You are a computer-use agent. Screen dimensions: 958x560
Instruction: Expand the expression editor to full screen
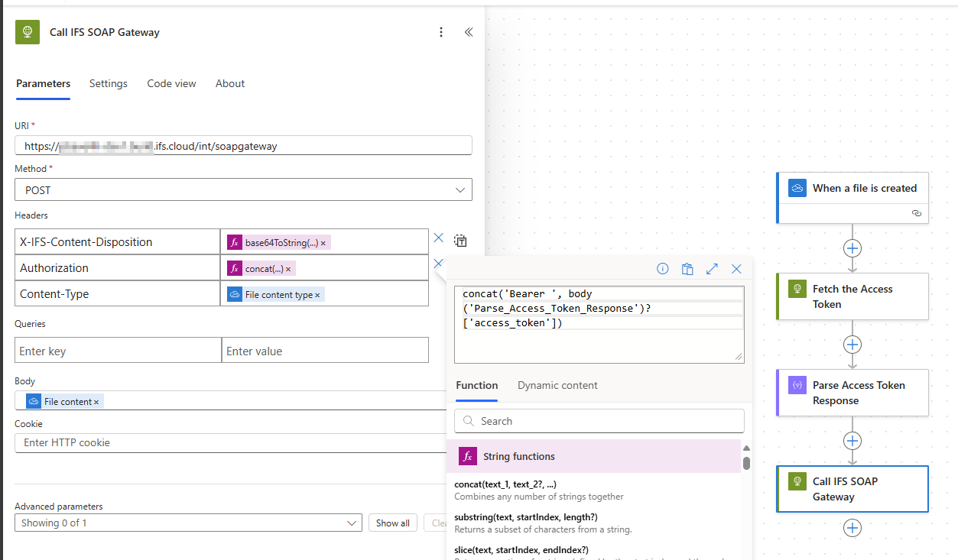[712, 269]
